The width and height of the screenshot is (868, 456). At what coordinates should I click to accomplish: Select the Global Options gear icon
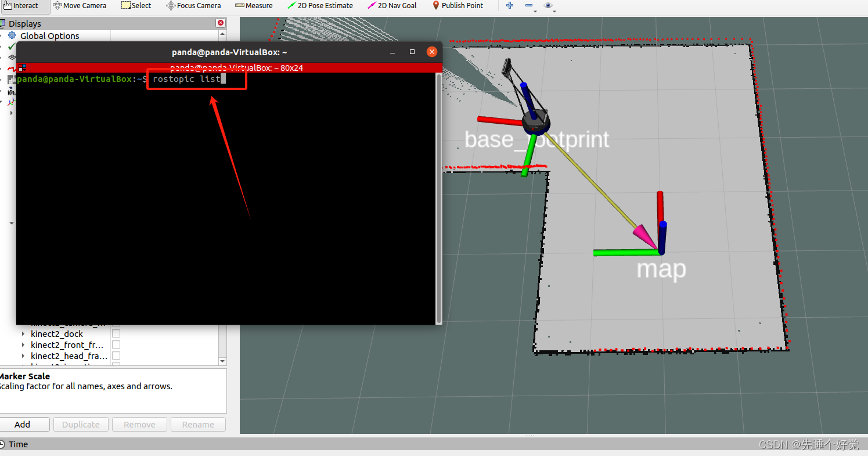coord(12,35)
